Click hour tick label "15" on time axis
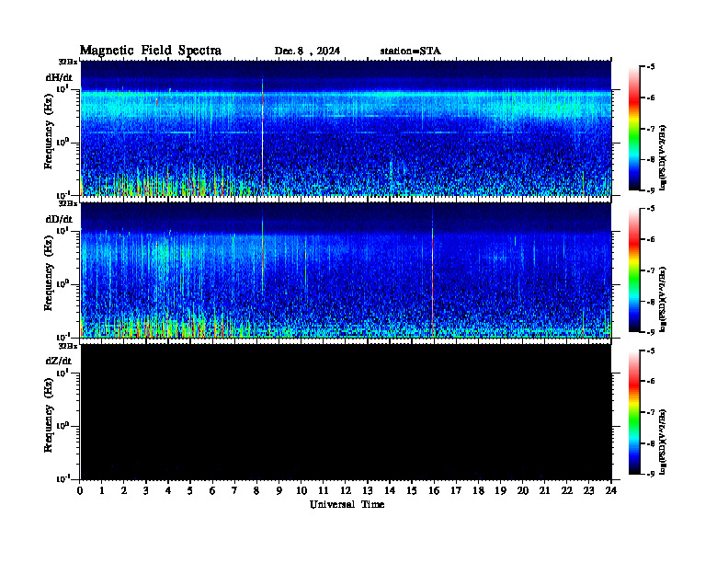Screen dimensions: 728x563 pos(412,491)
